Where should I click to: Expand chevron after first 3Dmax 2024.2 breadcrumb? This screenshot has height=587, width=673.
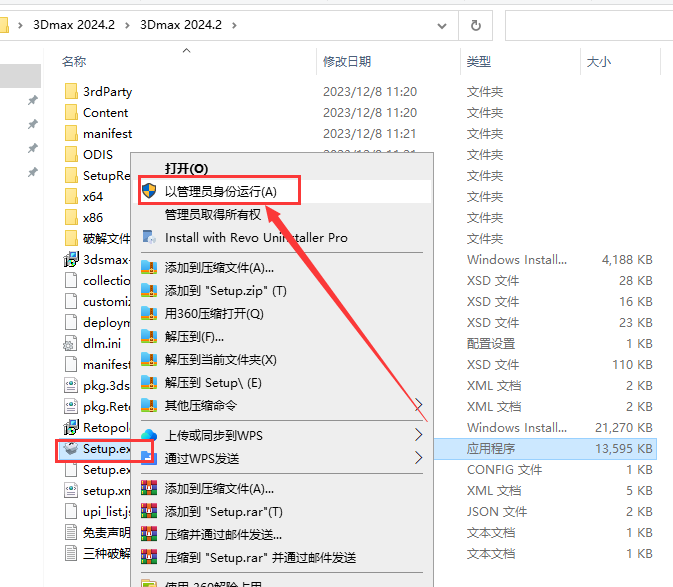tap(127, 25)
